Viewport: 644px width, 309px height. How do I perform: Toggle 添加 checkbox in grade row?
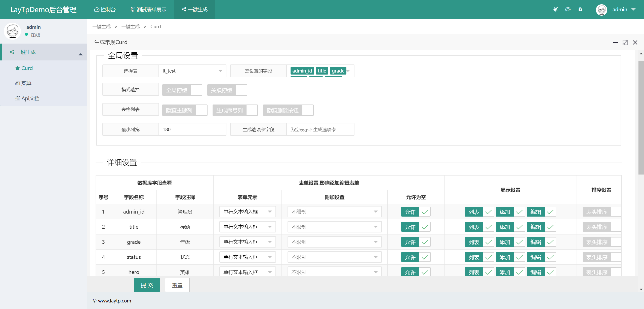510,242
